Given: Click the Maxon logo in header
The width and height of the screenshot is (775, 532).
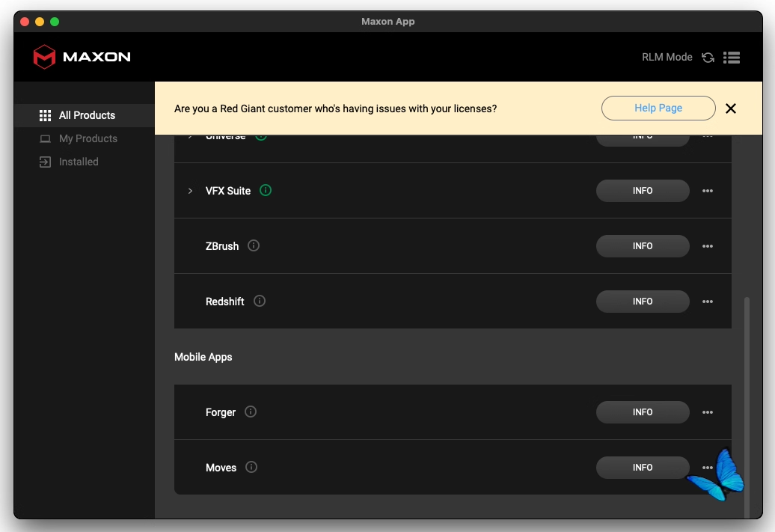Looking at the screenshot, I should point(82,57).
